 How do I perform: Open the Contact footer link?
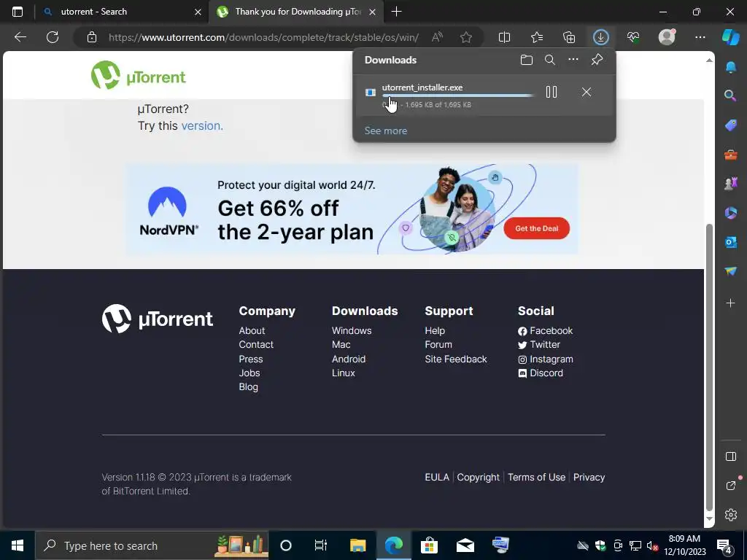(x=256, y=344)
